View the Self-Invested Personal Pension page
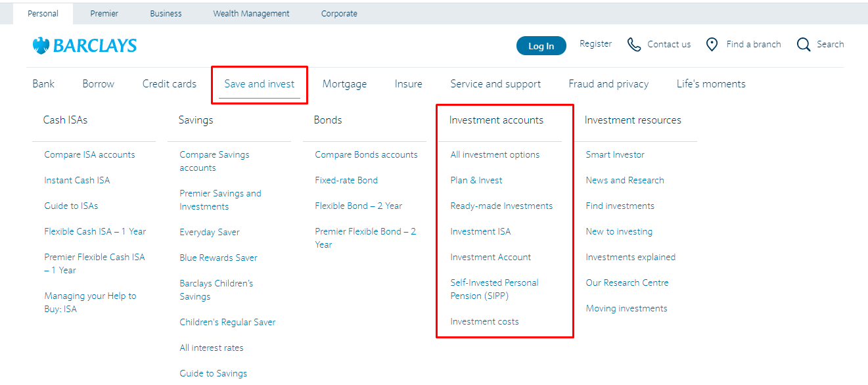The image size is (868, 385). coord(493,289)
